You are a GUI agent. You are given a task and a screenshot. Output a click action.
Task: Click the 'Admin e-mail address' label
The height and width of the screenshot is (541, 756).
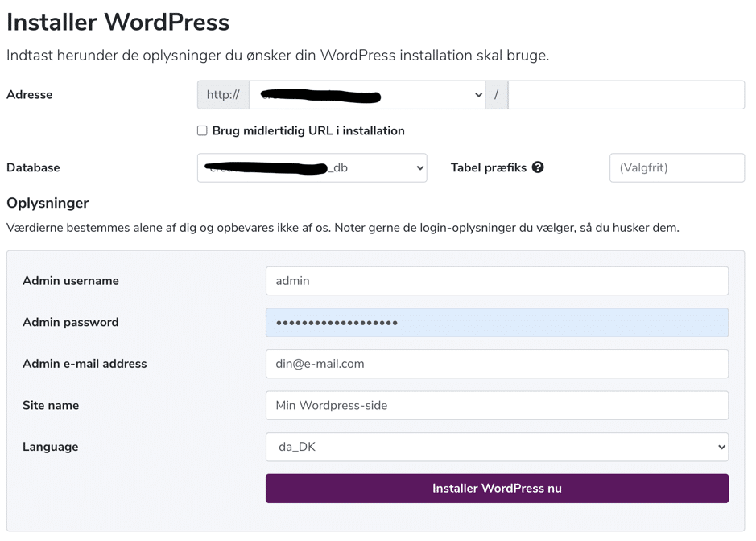pos(85,364)
